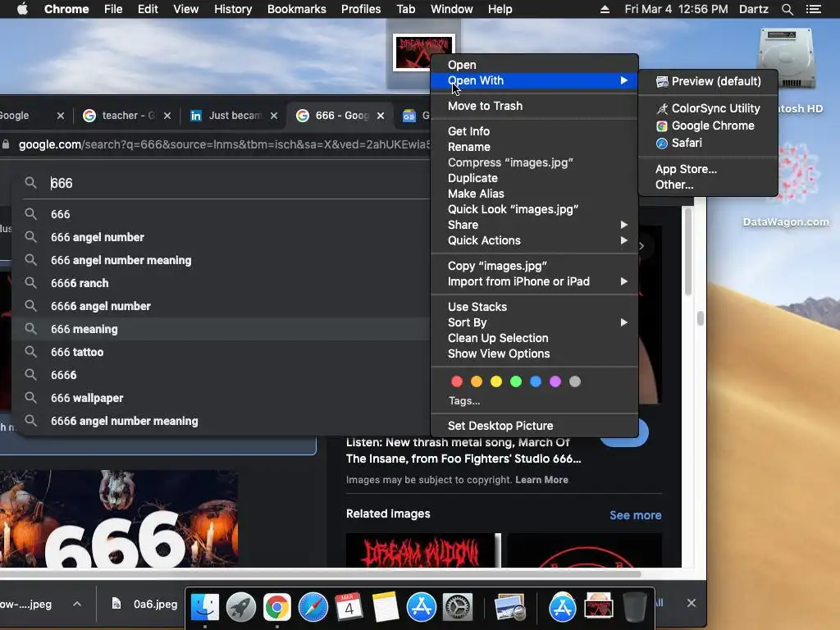Launch Launchpad rocket icon in dock

click(240, 607)
